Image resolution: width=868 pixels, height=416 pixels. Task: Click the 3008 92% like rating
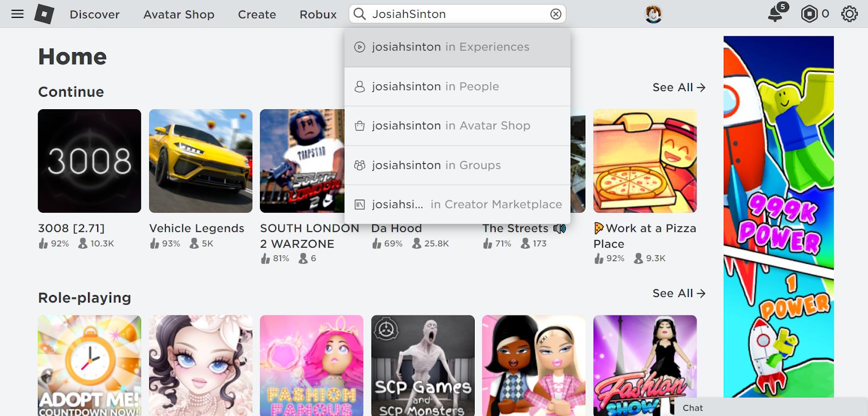[54, 243]
